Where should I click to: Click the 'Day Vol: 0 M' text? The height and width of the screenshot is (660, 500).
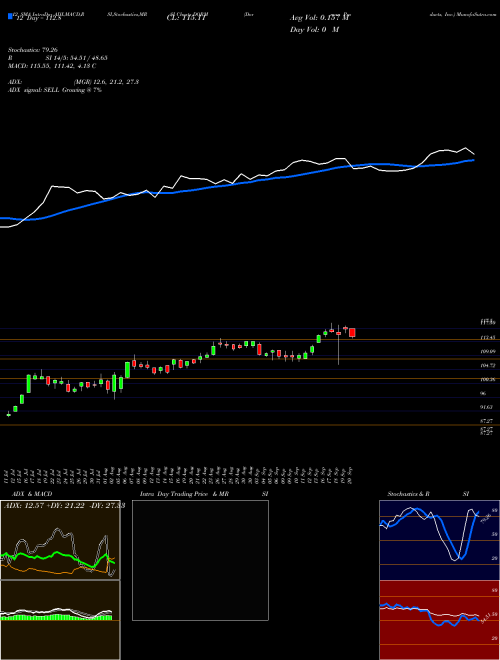coord(314,30)
